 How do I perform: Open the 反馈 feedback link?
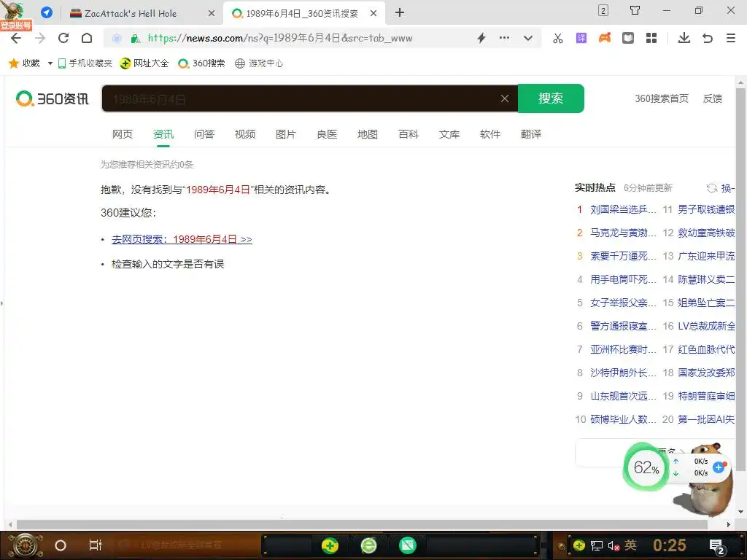[713, 98]
